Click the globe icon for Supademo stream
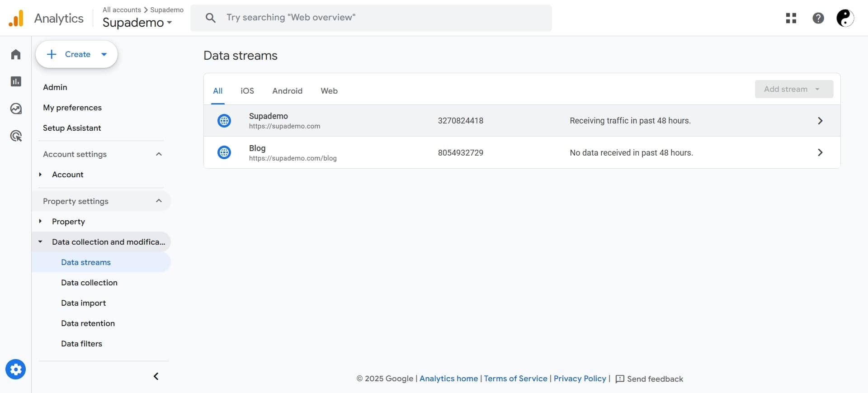This screenshot has height=393, width=868. pyautogui.click(x=224, y=121)
